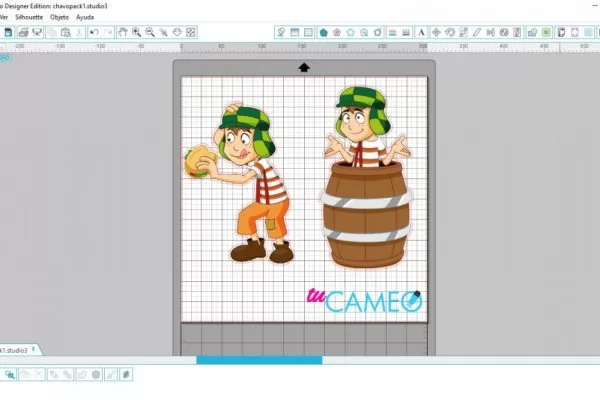Open the Silhouette menu

[29, 17]
